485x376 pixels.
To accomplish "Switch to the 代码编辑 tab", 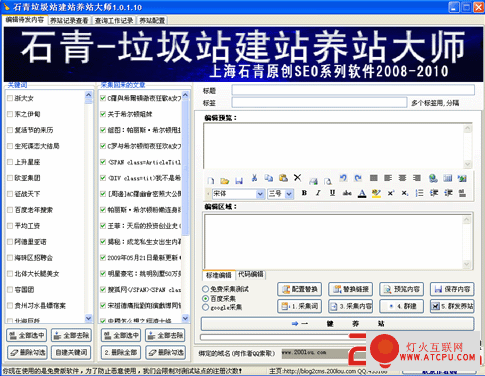I will point(251,274).
